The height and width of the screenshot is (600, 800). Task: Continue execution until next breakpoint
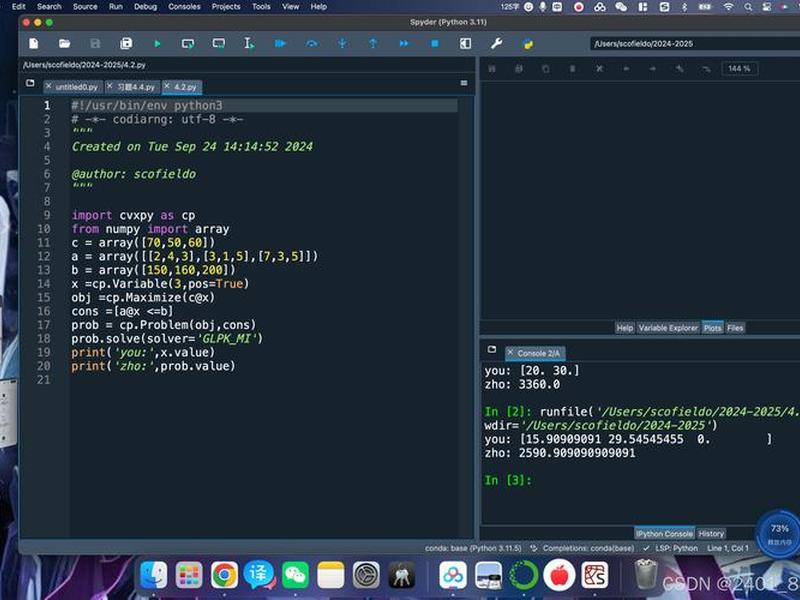point(404,44)
